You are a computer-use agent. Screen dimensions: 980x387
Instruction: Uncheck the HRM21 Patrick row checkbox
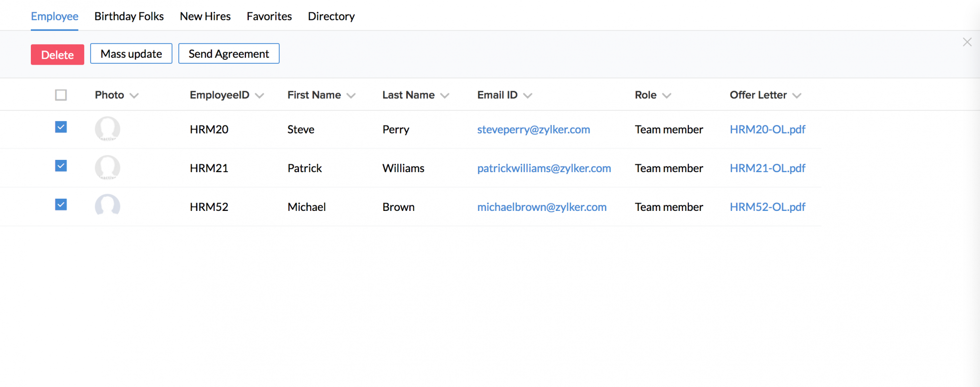[x=61, y=166]
